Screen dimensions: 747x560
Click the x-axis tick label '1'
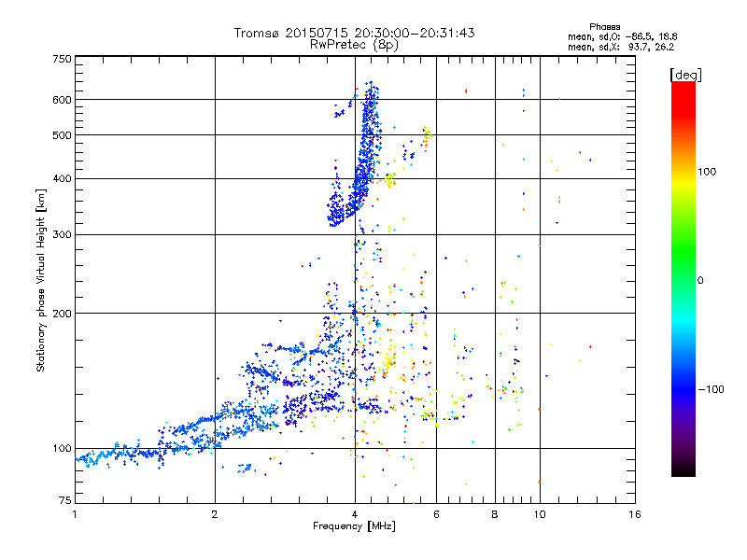[x=75, y=514]
